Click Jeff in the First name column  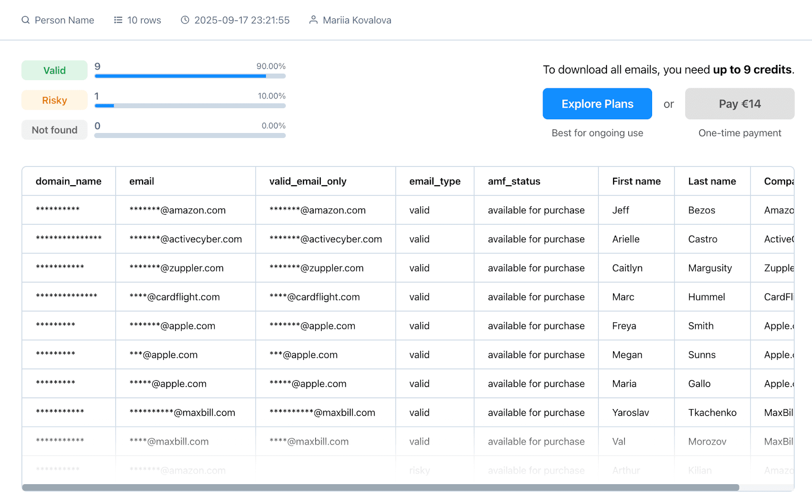click(620, 210)
